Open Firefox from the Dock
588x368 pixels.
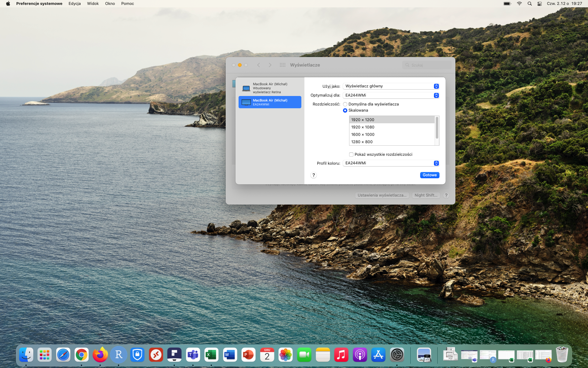[x=100, y=355]
